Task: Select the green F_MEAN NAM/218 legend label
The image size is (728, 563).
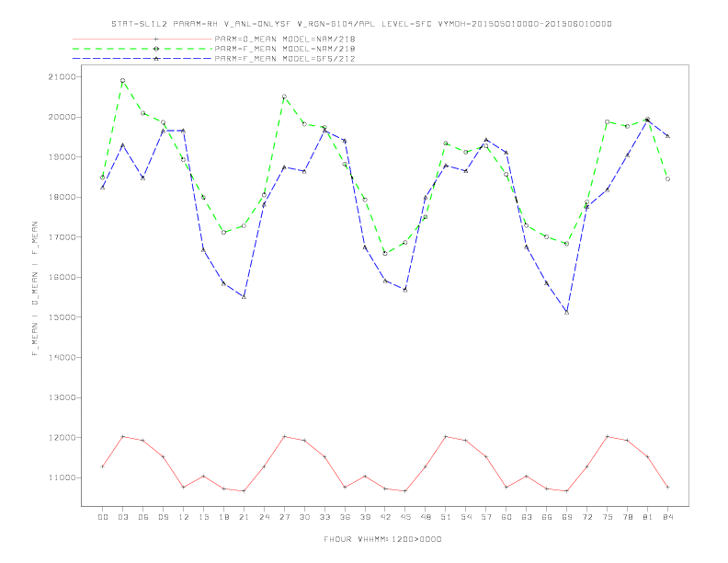Action: pyautogui.click(x=285, y=49)
